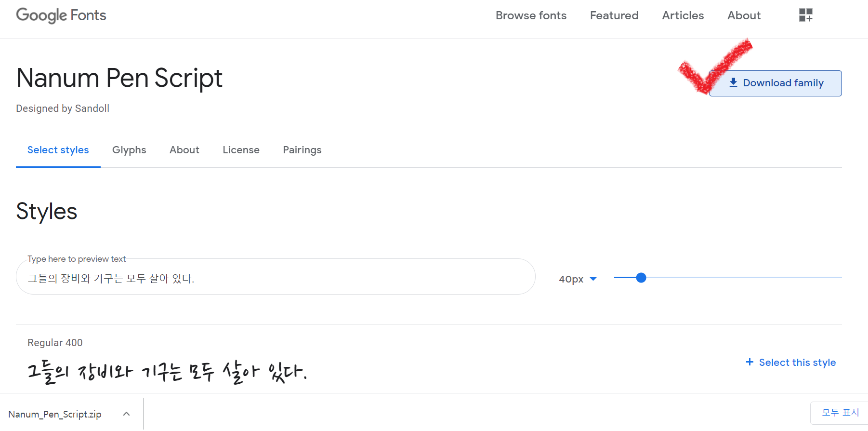Click the preview text input field
Screen dimensions: 868x431
tap(275, 279)
